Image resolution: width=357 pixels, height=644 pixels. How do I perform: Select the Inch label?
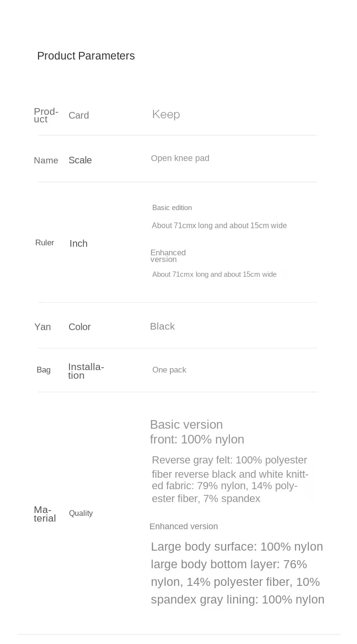pyautogui.click(x=79, y=243)
